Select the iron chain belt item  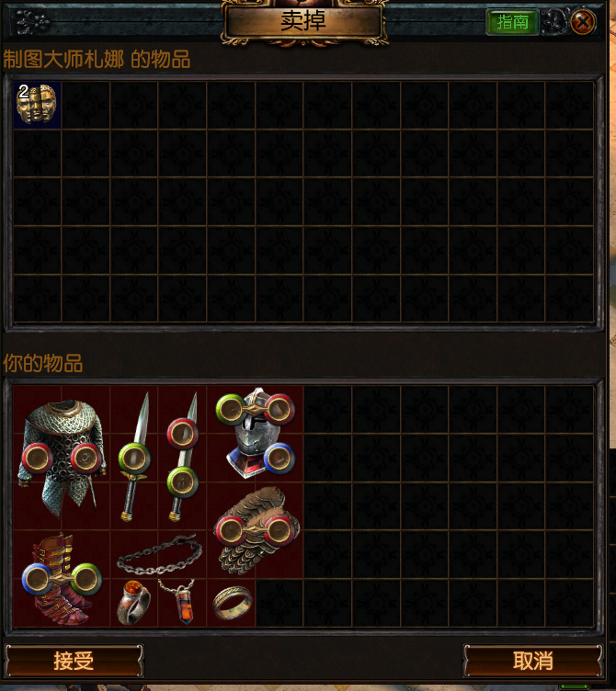tap(159, 554)
